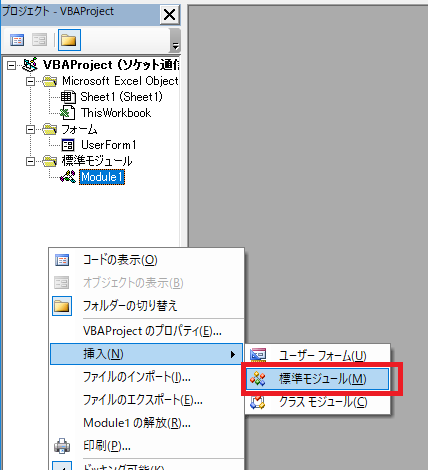
Task: Collapse the 標準モジュール folder node
Action: pos(30,161)
